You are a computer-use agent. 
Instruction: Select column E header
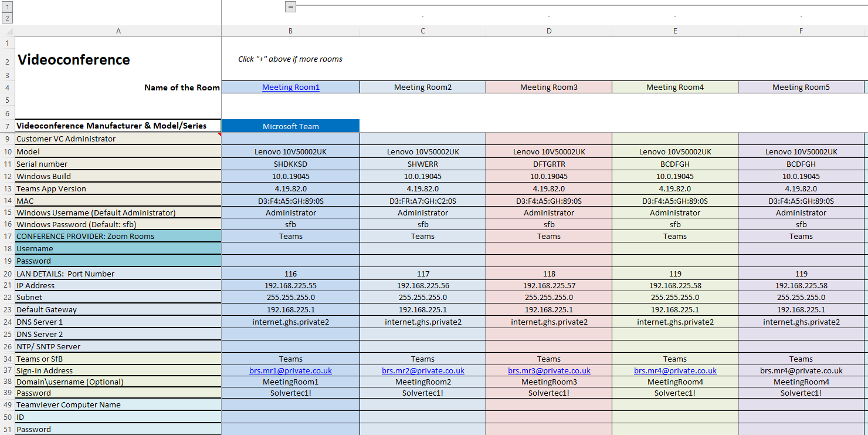[675, 31]
